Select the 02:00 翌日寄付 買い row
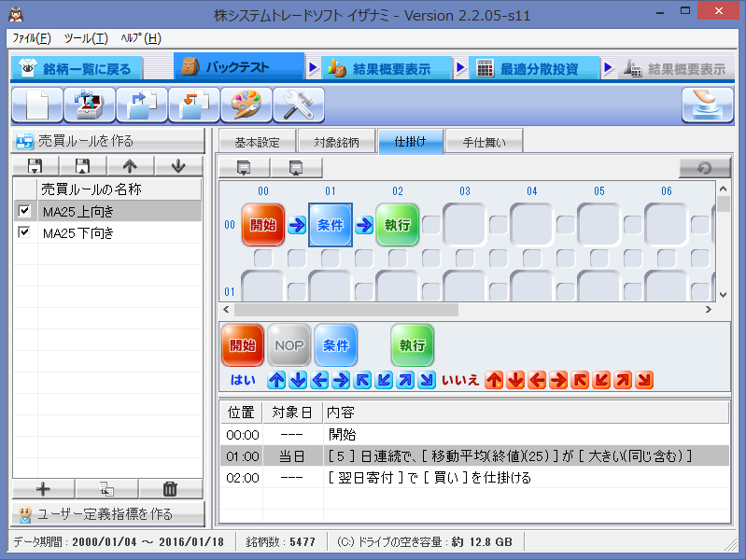 475,478
